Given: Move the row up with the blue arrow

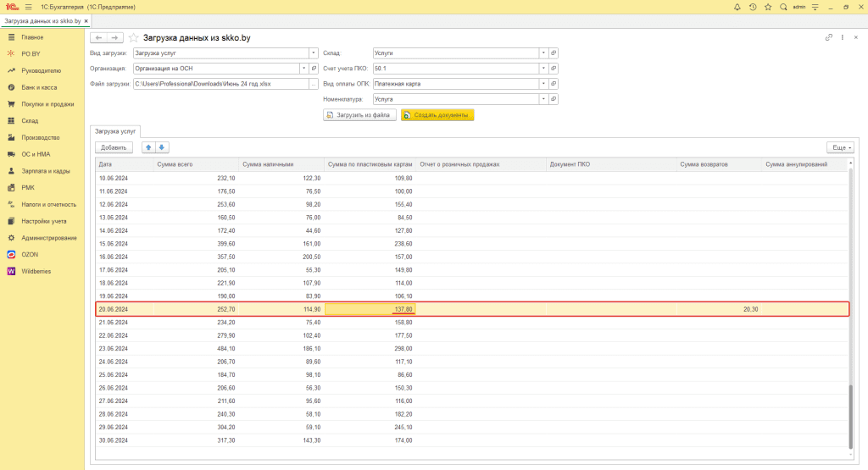Looking at the screenshot, I should 149,147.
